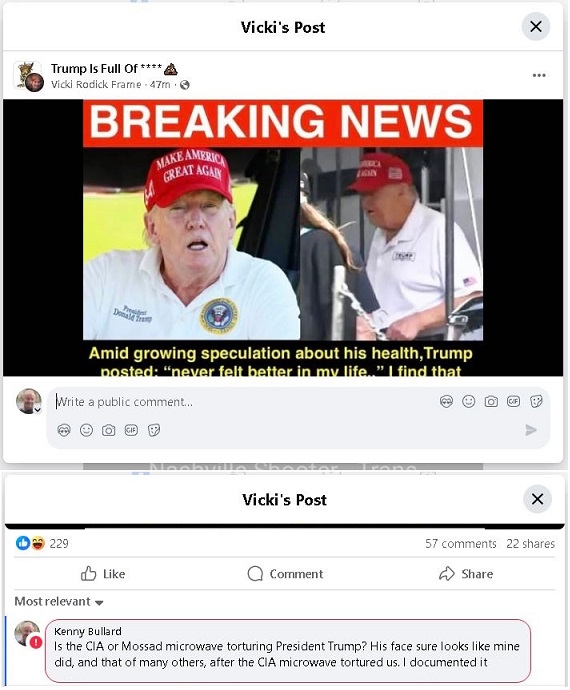
Task: Open the sticker picker below comment field
Action: pos(154,430)
